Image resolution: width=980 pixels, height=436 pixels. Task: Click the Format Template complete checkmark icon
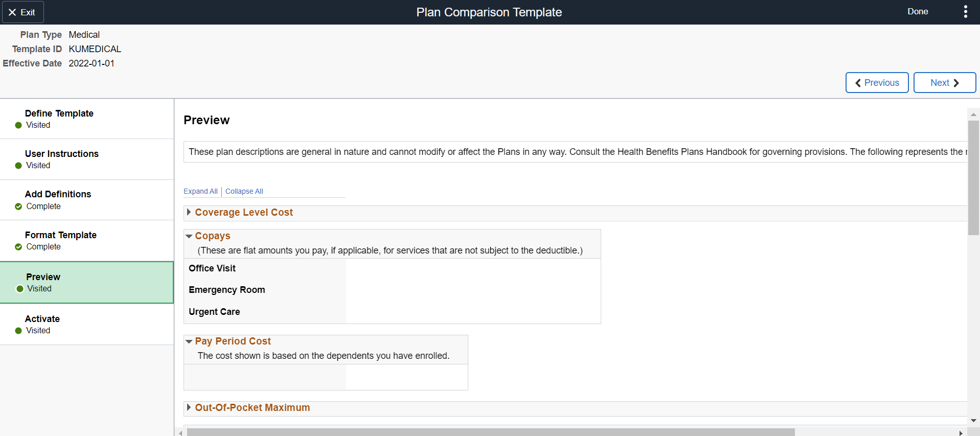pos(18,247)
